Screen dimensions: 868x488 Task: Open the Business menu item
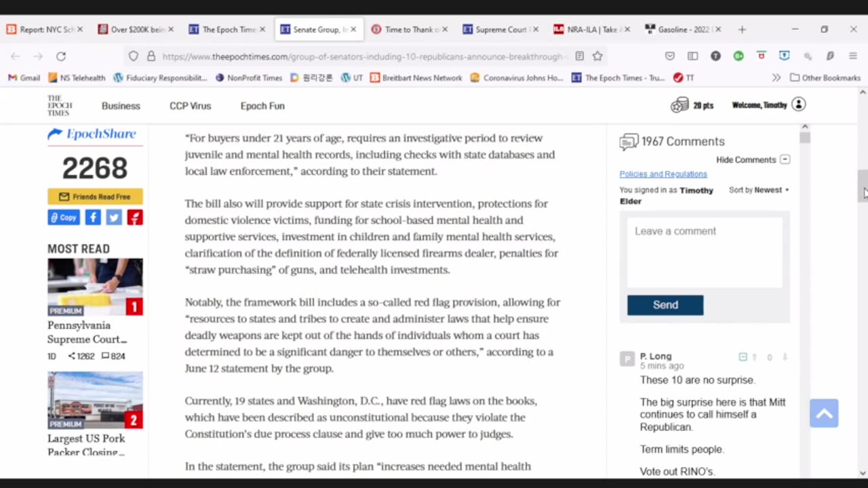pos(121,106)
